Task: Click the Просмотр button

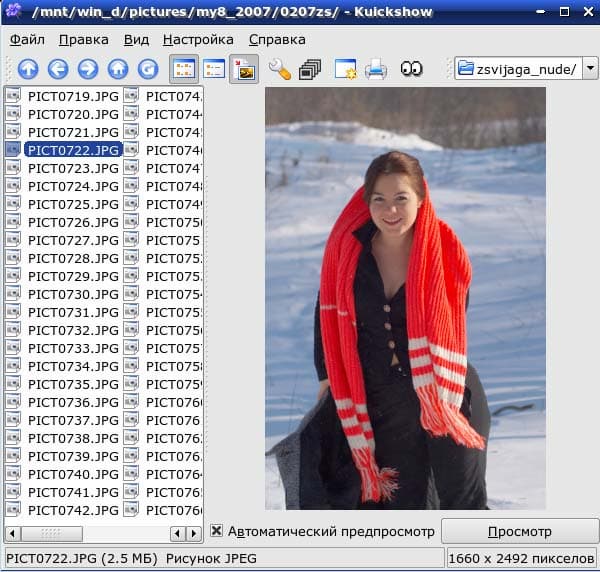Action: (520, 531)
